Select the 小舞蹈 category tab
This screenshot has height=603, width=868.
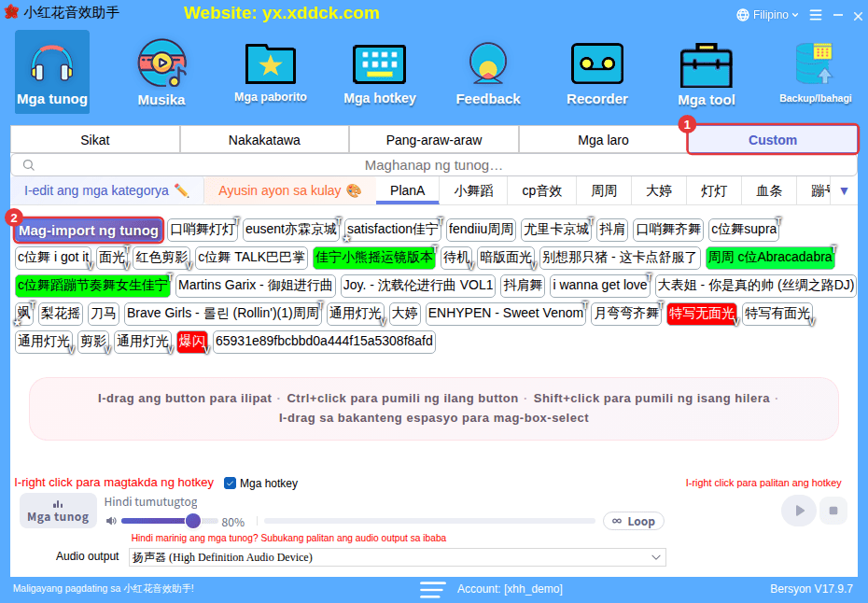coord(473,191)
